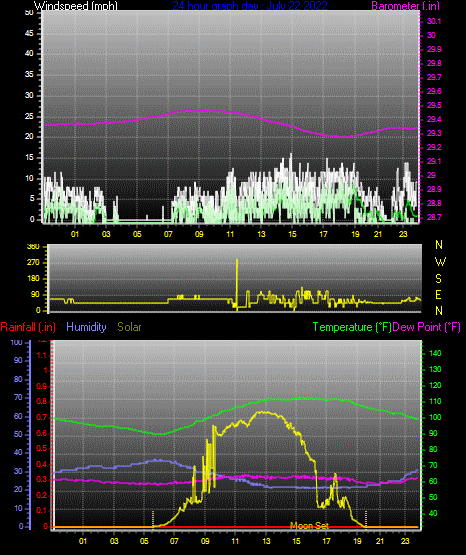
Task: Click barometer scale value 30.1
Action: click(x=434, y=21)
